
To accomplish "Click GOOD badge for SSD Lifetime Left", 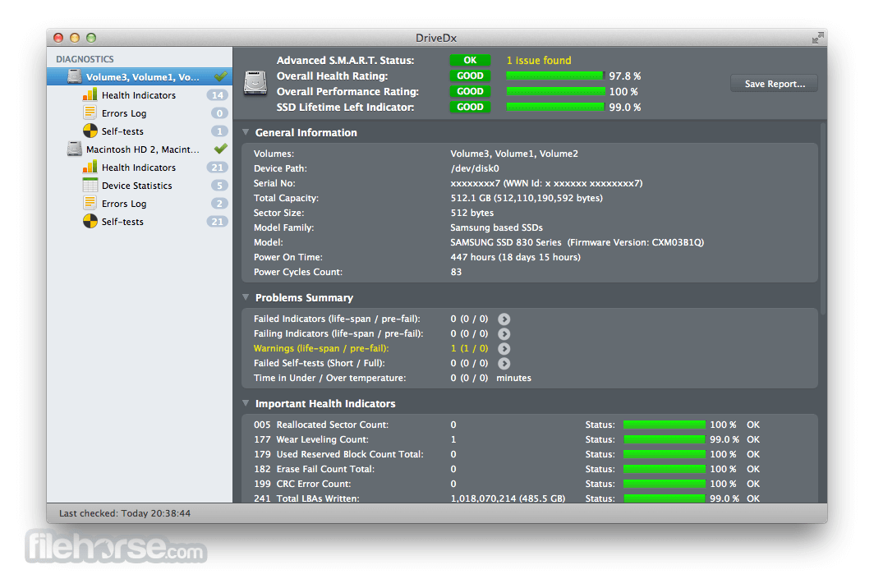I will click(x=470, y=107).
